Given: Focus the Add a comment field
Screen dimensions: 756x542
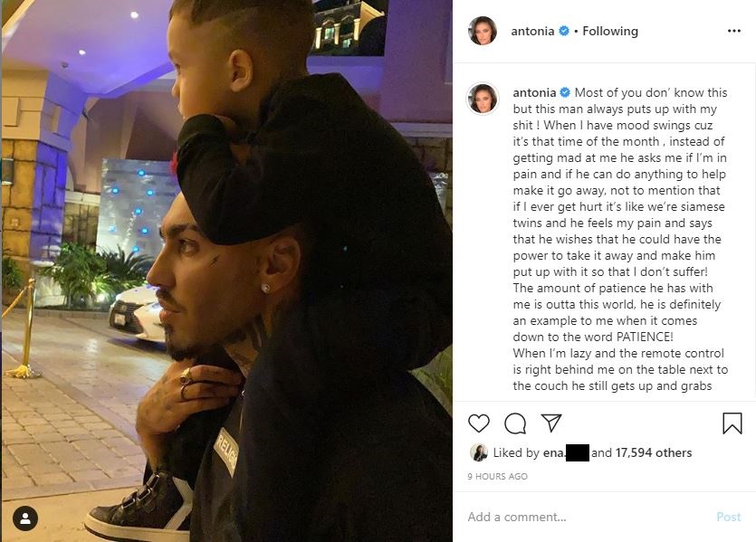Looking at the screenshot, I should click(x=589, y=517).
